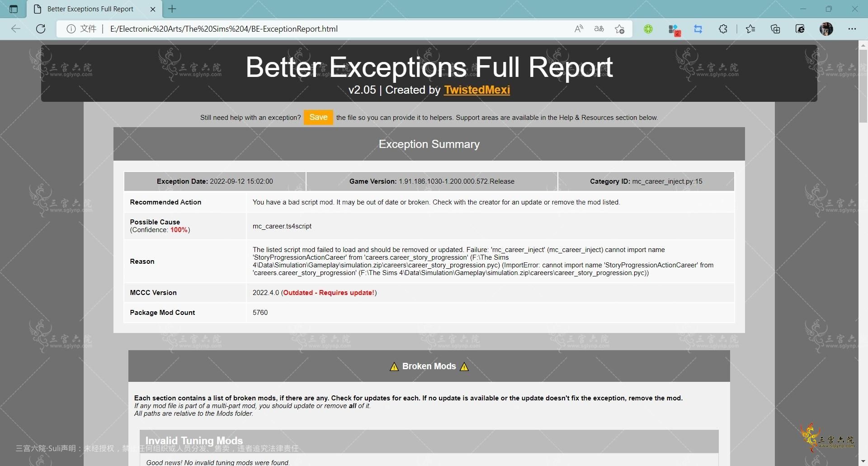Add this page to favorites
This screenshot has height=466, width=868.
pos(620,29)
